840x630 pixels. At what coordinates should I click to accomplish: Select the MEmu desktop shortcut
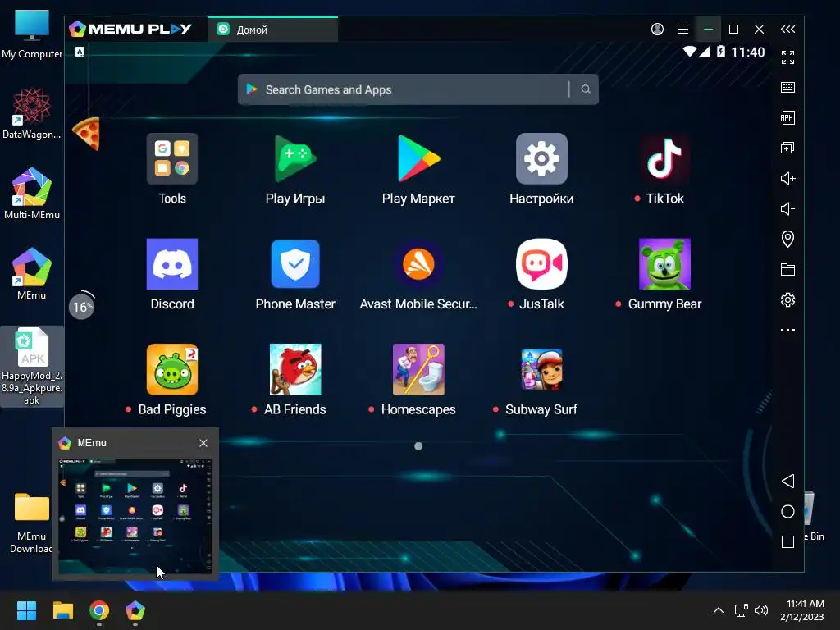[32, 274]
